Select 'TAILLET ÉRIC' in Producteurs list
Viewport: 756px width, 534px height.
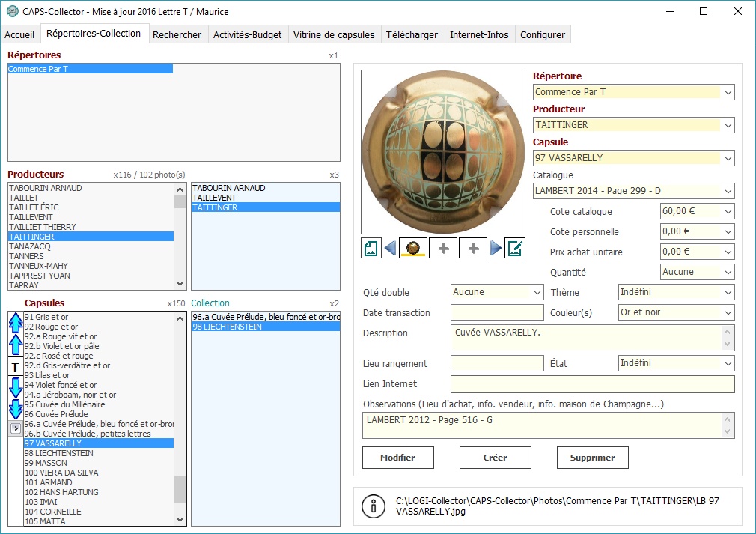tap(91, 207)
